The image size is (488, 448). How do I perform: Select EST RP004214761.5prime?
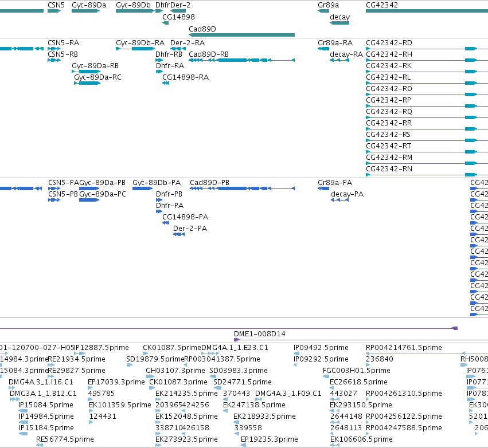pos(404,348)
